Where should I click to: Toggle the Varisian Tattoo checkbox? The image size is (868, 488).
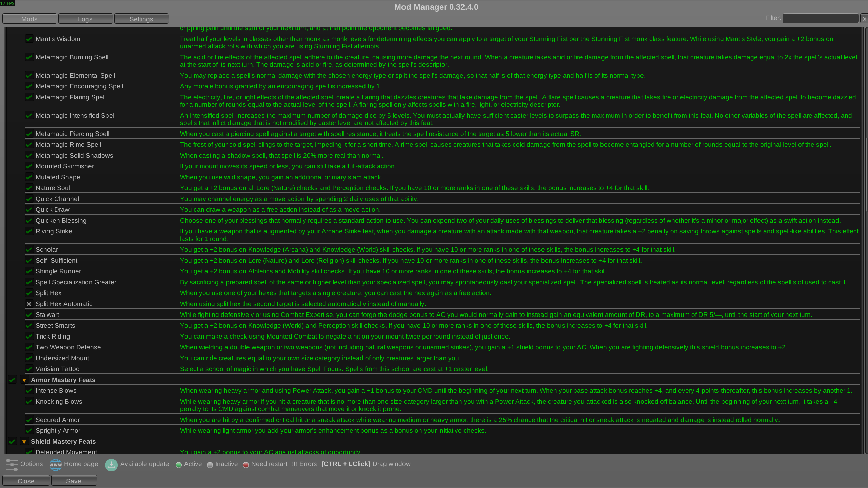pyautogui.click(x=29, y=369)
